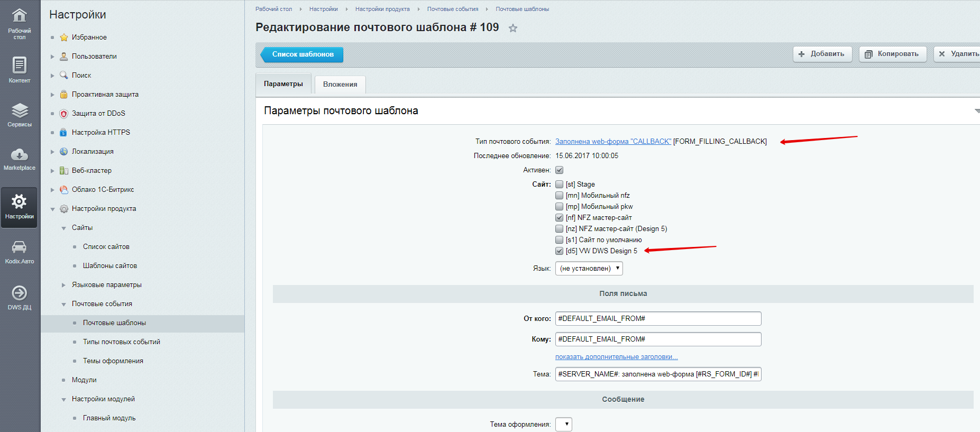The image size is (980, 432).
Task: Collapse the Почтовые события node arrow
Action: click(63, 304)
